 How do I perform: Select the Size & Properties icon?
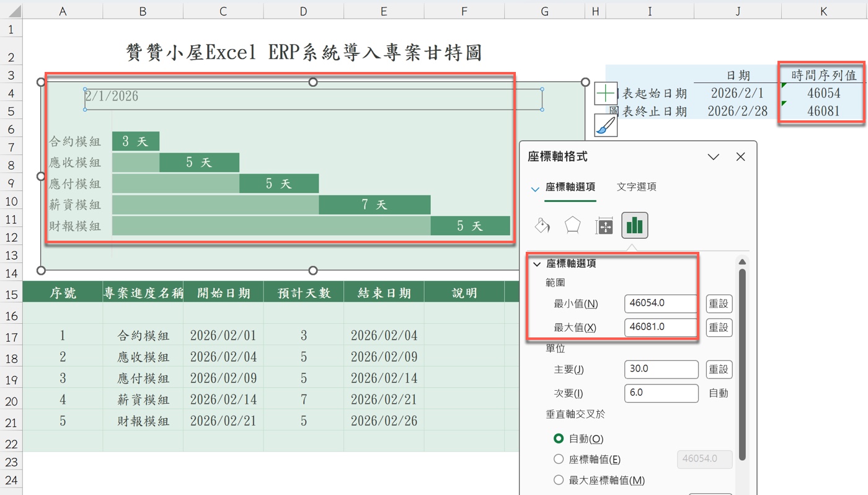point(603,225)
